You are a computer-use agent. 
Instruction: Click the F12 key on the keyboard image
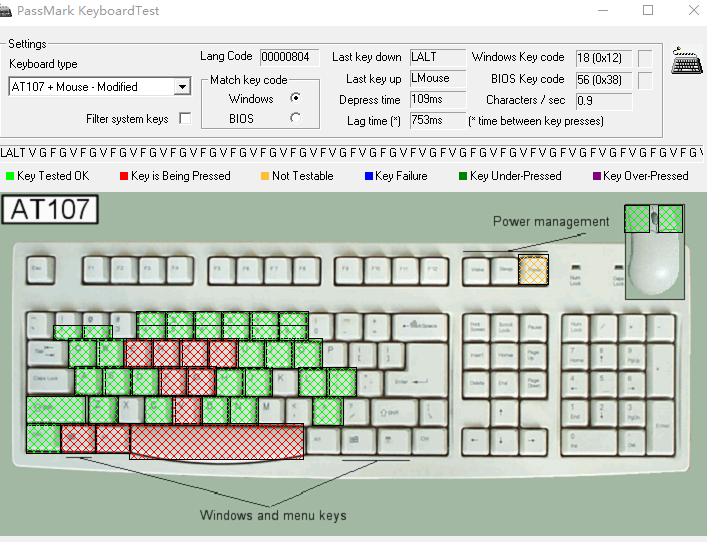(x=434, y=270)
